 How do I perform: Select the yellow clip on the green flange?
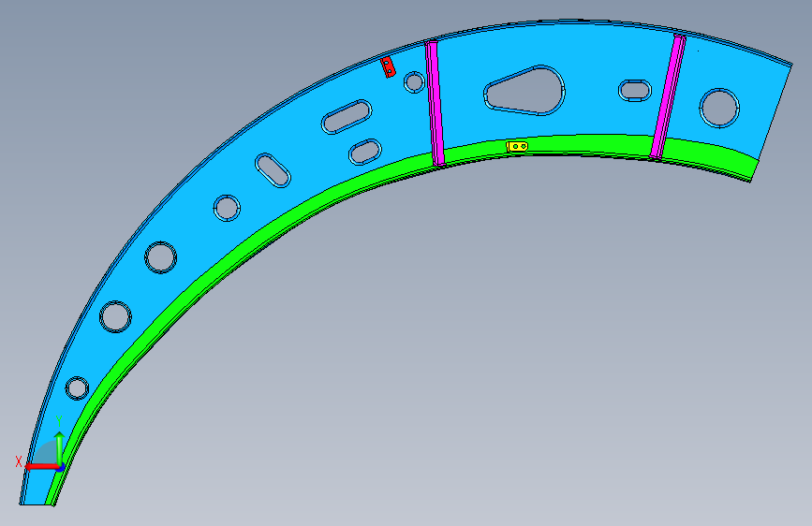click(x=517, y=147)
